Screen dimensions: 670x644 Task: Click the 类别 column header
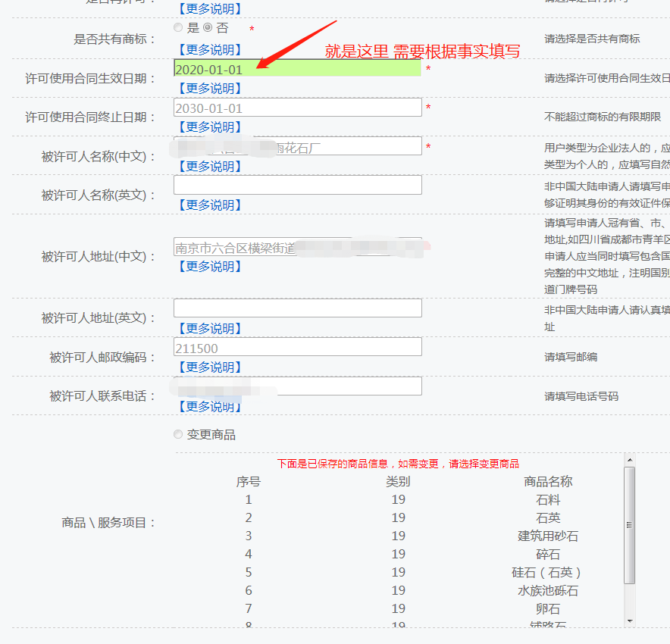coord(398,482)
